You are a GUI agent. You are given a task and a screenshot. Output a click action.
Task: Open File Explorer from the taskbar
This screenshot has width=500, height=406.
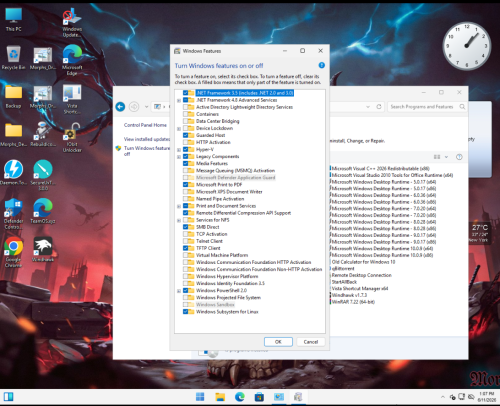click(220, 397)
